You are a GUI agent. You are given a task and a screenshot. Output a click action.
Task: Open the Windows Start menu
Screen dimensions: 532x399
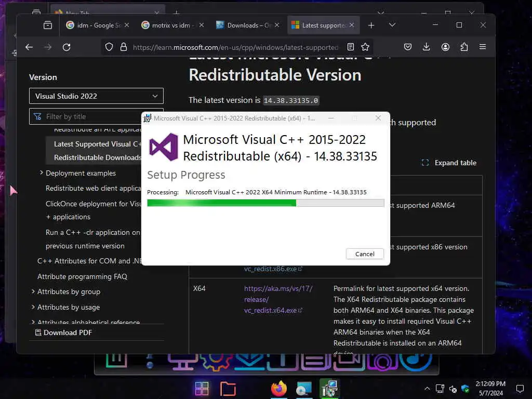(x=202, y=389)
